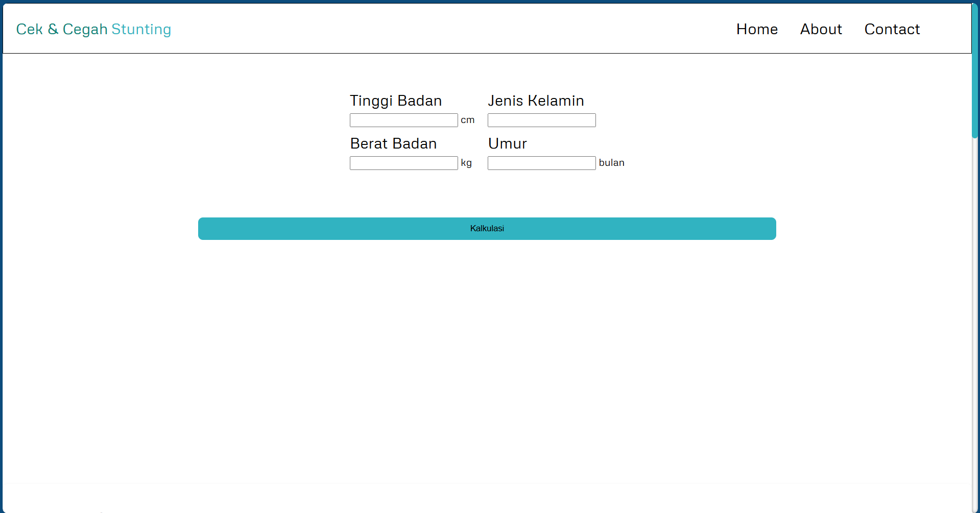
Task: Click the Umur label text
Action: 507,144
